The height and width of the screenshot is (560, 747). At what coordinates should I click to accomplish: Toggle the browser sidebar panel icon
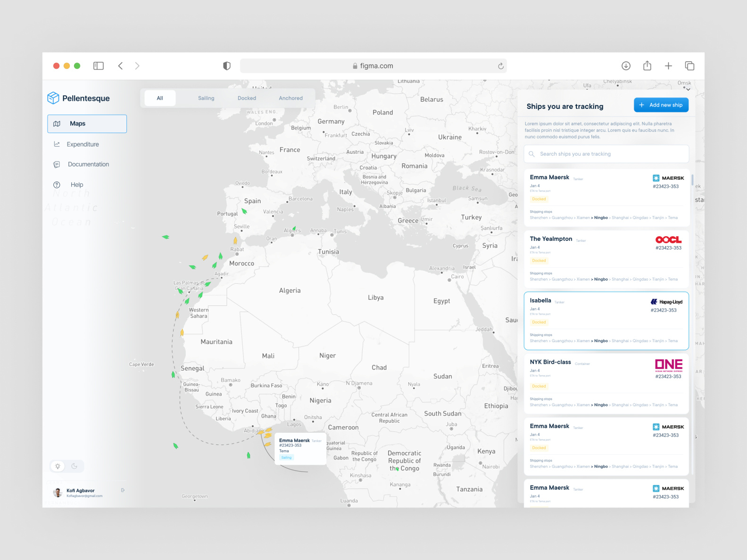tap(99, 66)
